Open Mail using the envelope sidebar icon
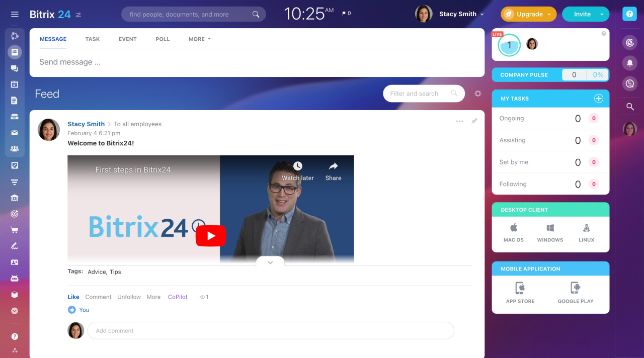The width and height of the screenshot is (644, 358). pyautogui.click(x=14, y=132)
